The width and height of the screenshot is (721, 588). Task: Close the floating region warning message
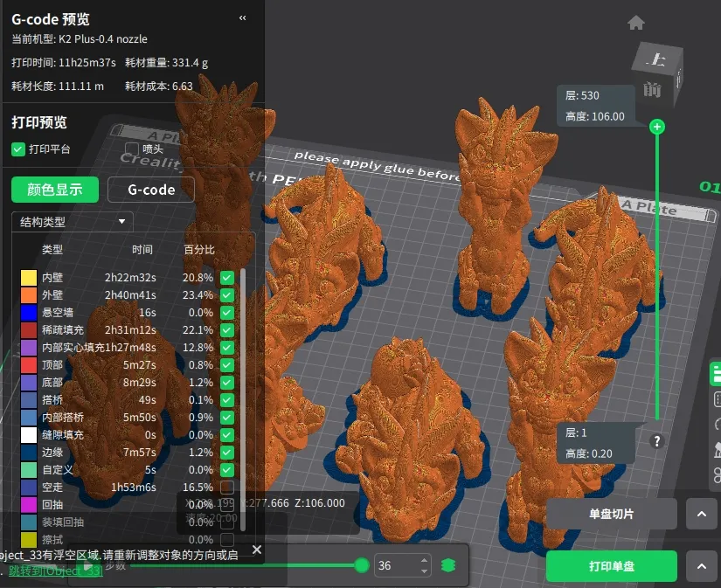(257, 550)
